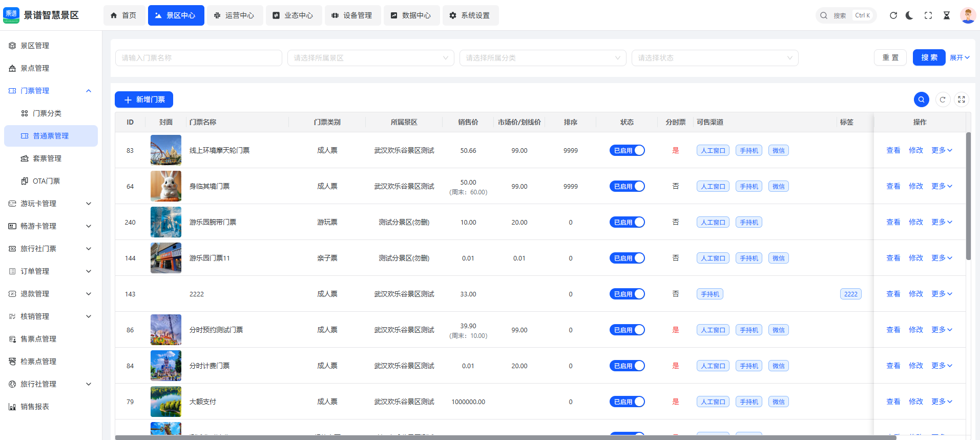Click the 请输入门票名称 input field

199,58
